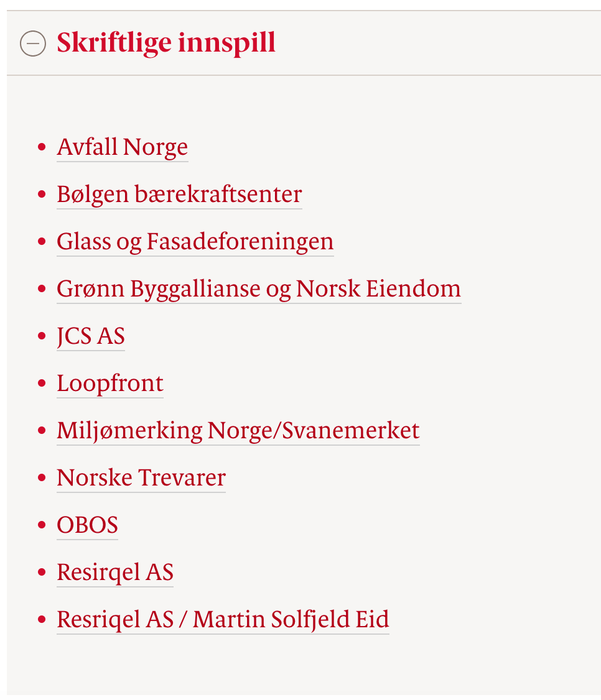The width and height of the screenshot is (601, 700).
Task: Open Resriqel AS / Martin Solfjeld Eid link
Action: pyautogui.click(x=223, y=620)
